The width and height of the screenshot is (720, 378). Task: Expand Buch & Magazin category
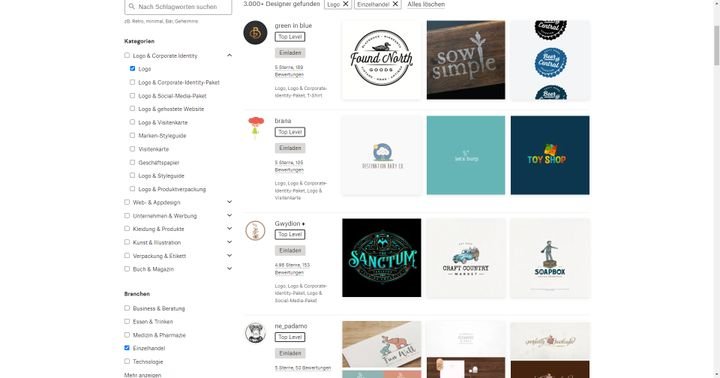click(x=229, y=269)
